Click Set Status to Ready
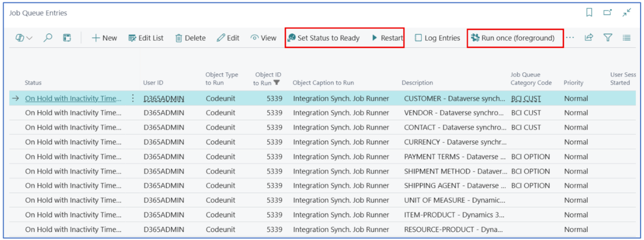This screenshot has width=644, height=240. click(x=323, y=38)
